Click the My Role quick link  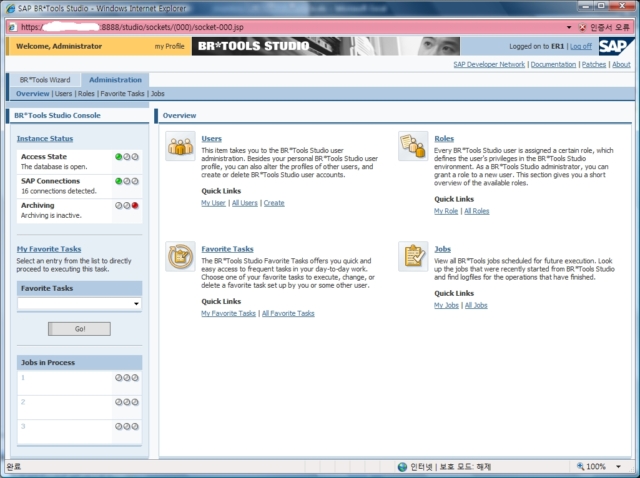[446, 211]
